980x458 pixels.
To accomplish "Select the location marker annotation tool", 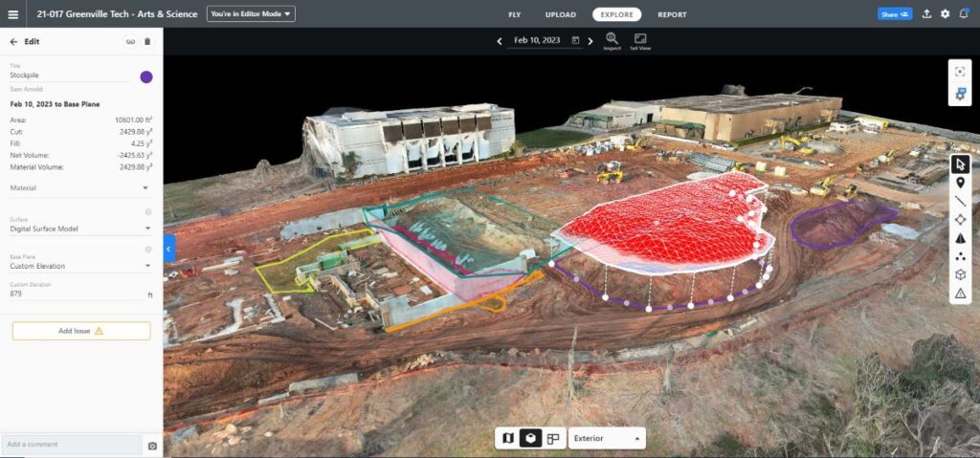I will click(961, 183).
